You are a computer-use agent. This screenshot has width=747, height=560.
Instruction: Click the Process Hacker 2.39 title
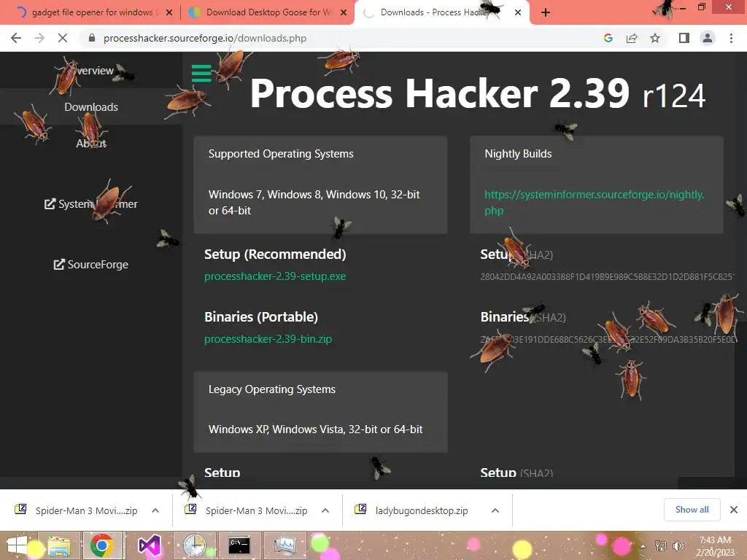pyautogui.click(x=440, y=94)
